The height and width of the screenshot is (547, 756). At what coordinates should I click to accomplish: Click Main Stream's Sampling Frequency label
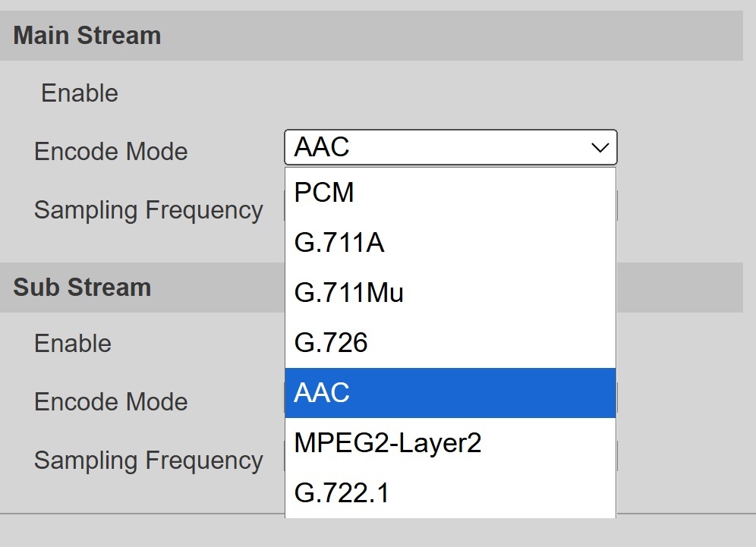coord(149,210)
